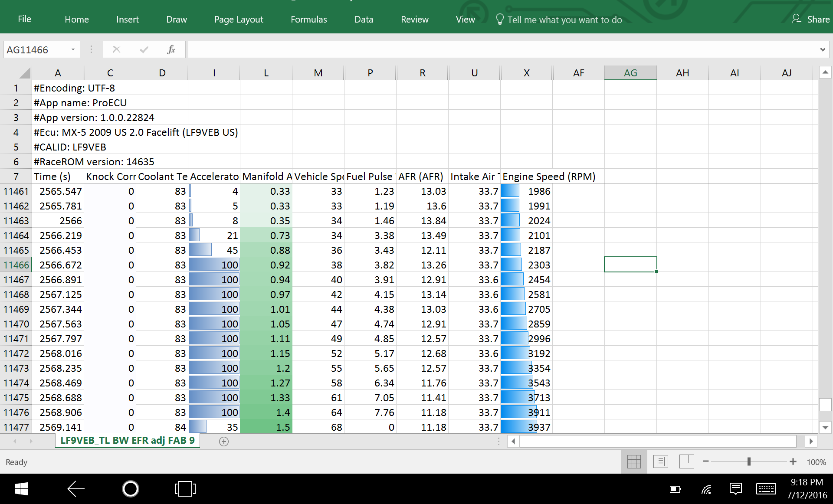Open the Name Box dropdown arrow
833x504 pixels.
click(73, 49)
